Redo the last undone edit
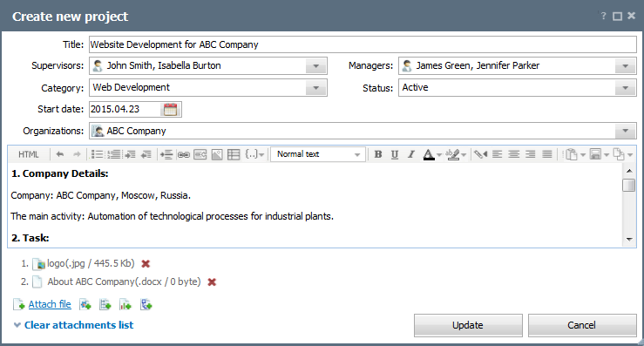Image resolution: width=644 pixels, height=346 pixels. [x=77, y=154]
